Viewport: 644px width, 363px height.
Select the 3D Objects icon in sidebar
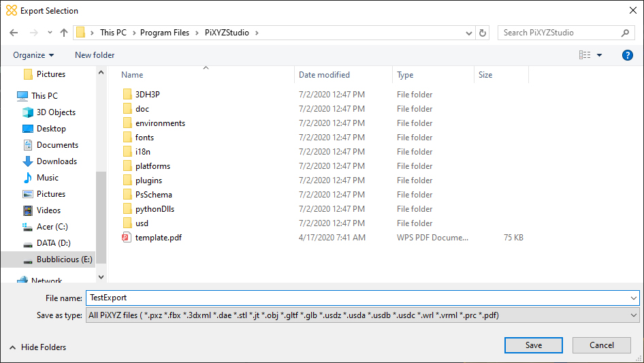pyautogui.click(x=28, y=112)
